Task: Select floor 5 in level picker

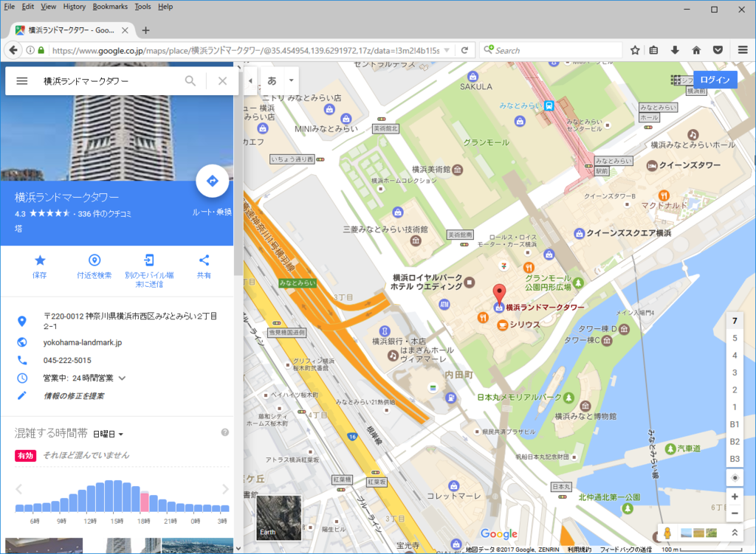Action: [735, 338]
